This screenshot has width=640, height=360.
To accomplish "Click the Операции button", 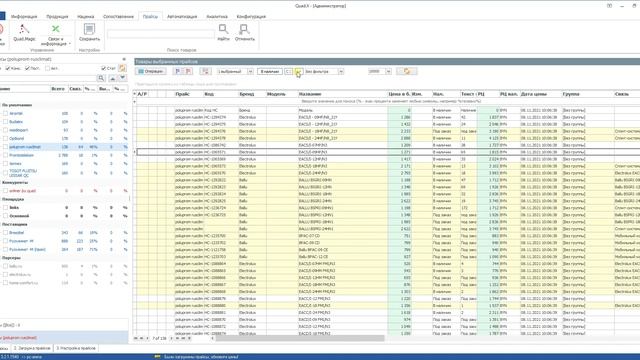I will click(x=151, y=71).
